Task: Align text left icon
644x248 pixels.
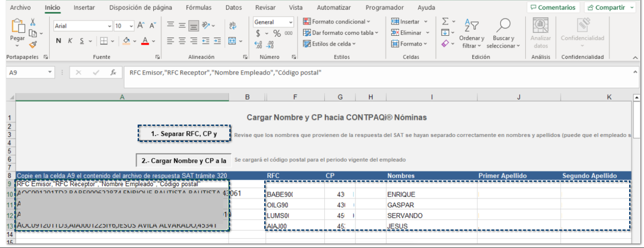Action: pyautogui.click(x=171, y=41)
